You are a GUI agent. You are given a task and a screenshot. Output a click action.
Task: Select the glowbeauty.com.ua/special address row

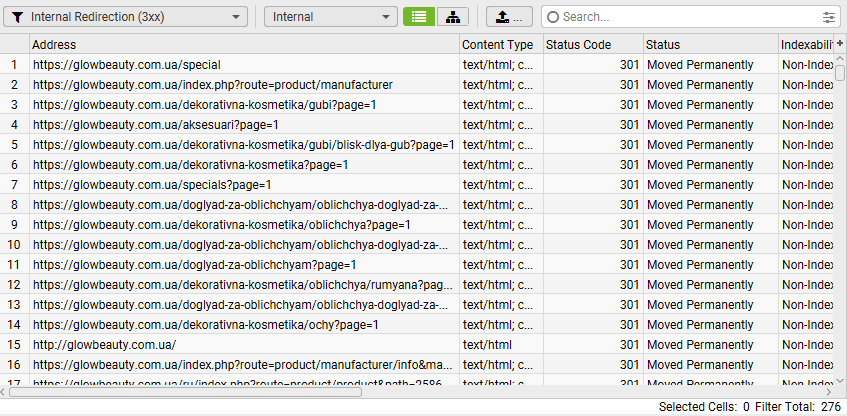click(x=127, y=65)
